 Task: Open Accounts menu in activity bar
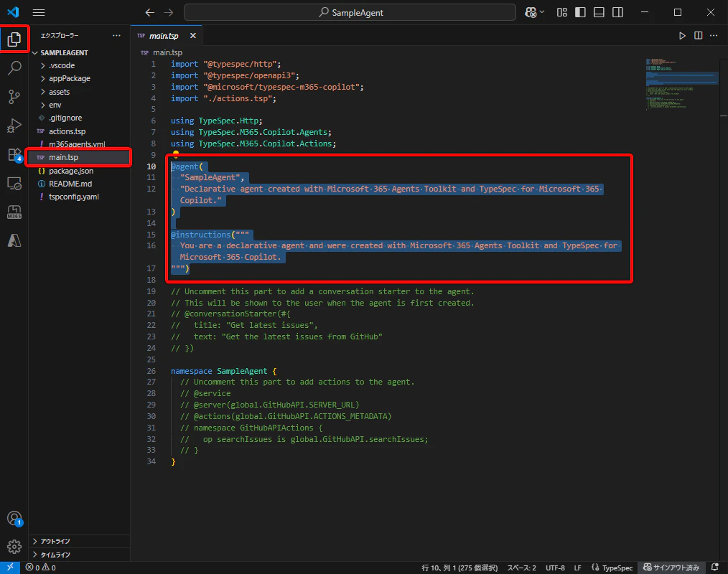[x=14, y=518]
